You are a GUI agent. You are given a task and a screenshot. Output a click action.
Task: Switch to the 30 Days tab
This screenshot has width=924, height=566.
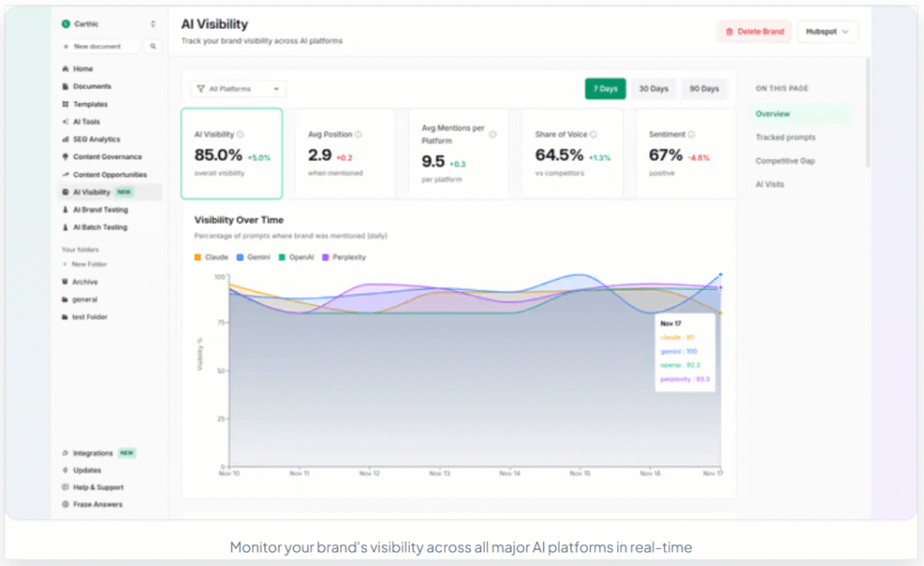[x=652, y=88]
